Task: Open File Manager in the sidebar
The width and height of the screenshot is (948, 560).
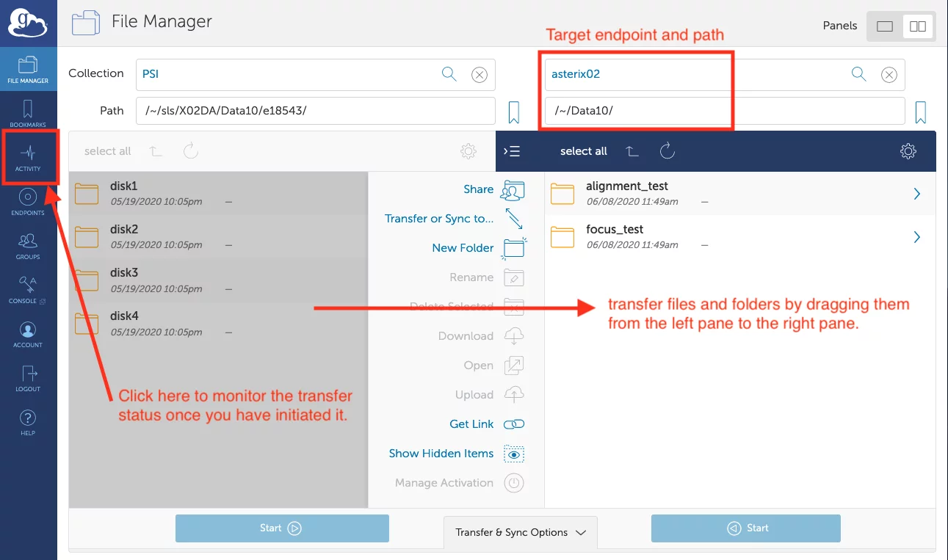Action: (x=28, y=70)
